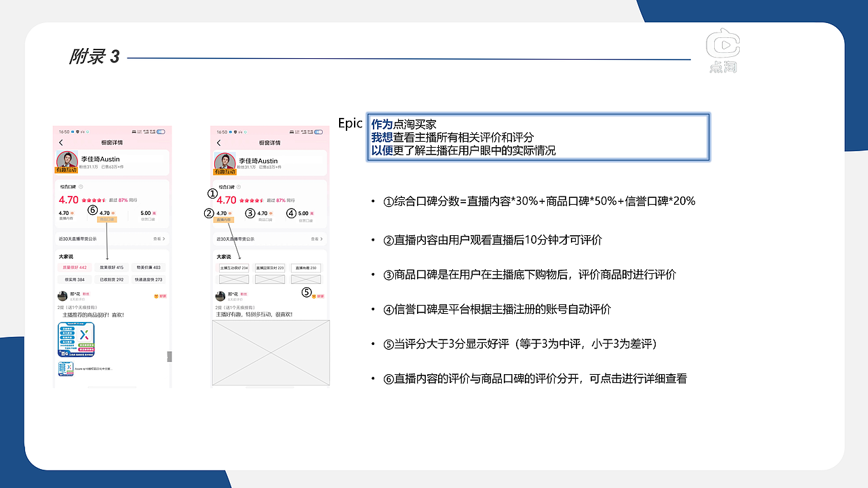The width and height of the screenshot is (868, 488).
Task: Click bullet text starting ③商品口碑是在用户
Action: pos(530,275)
